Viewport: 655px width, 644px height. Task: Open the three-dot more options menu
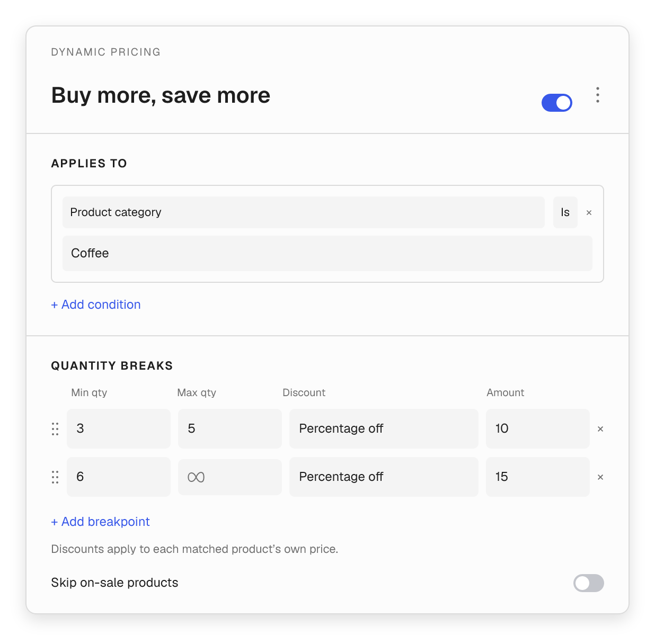tap(597, 95)
